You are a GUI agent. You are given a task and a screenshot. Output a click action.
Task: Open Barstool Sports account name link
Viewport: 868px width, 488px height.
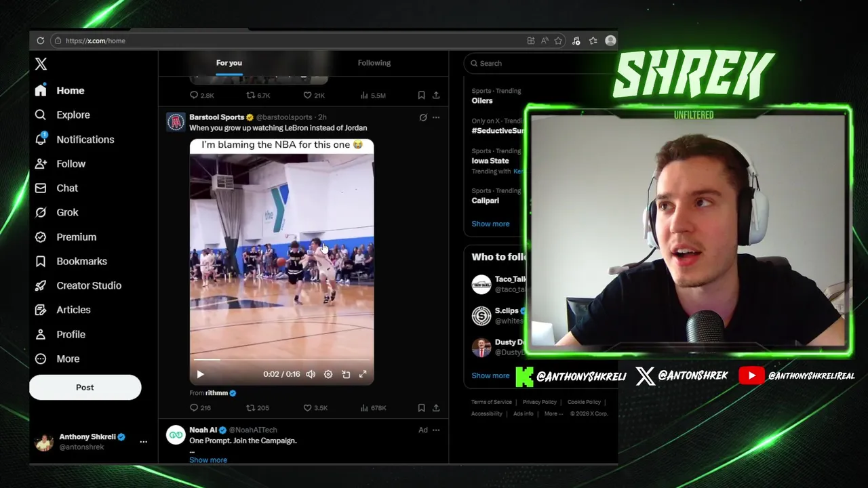216,117
